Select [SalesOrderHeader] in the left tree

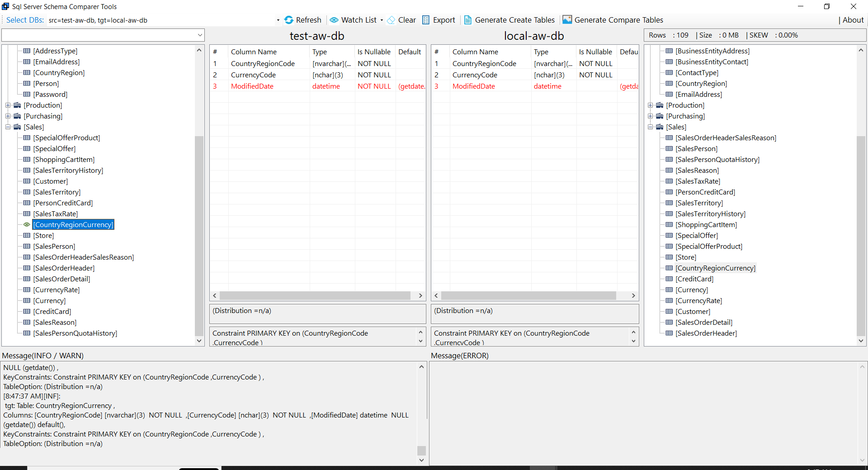(x=64, y=268)
